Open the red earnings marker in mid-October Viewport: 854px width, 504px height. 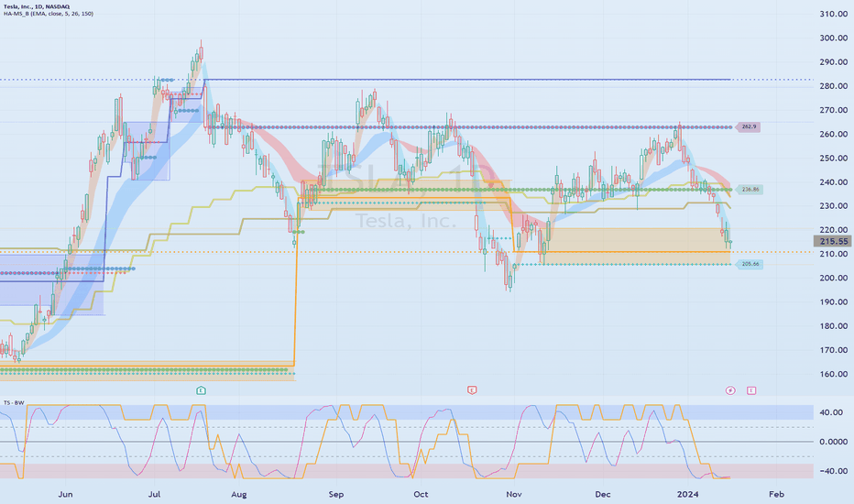[x=472, y=390]
